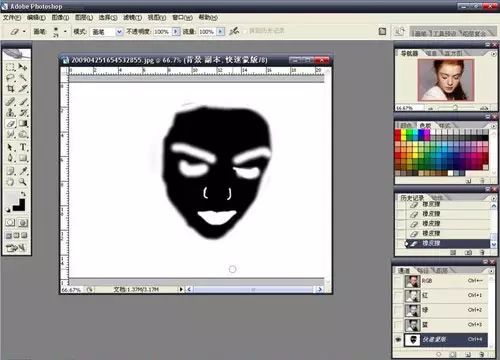This screenshot has height=360, width=500.
Task: Select the Crop tool
Action: click(10, 89)
